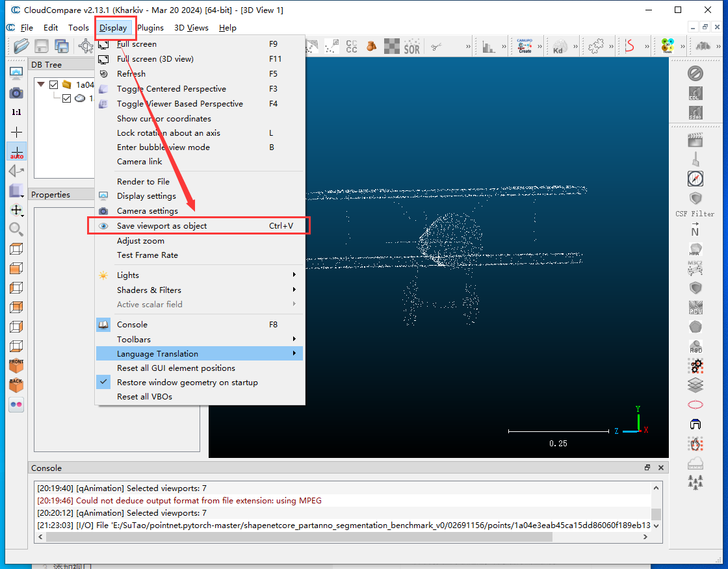Launch the qAnimation clapperboard plugin
728x569 pixels.
pos(694,139)
